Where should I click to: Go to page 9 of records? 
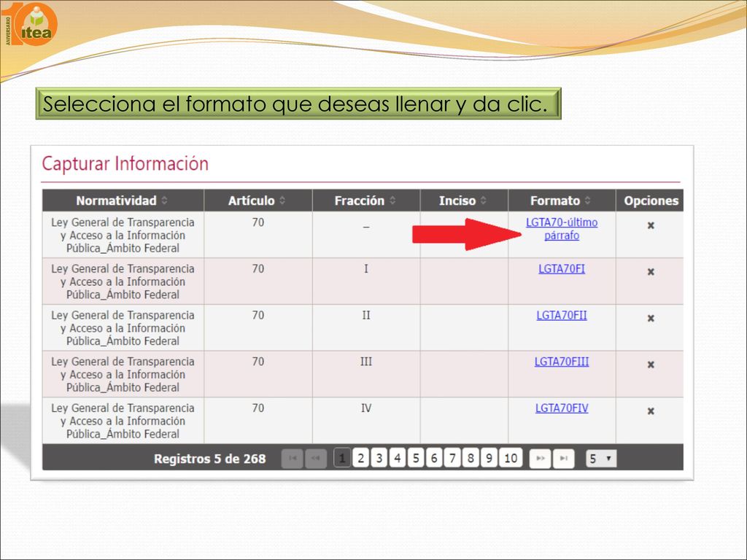tap(489, 459)
